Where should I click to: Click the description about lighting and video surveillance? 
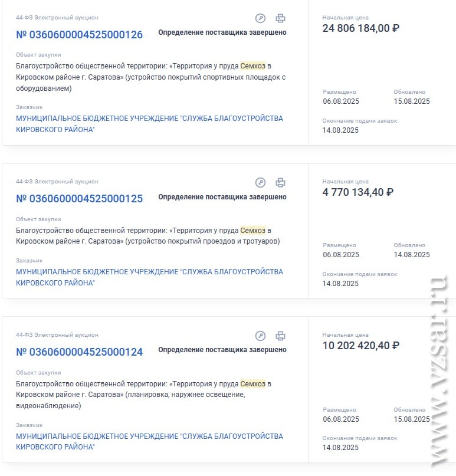[143, 395]
